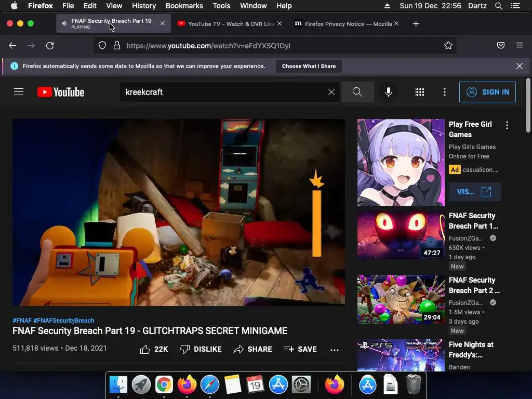Click the SIGN IN button
This screenshot has height=399, width=532.
click(x=487, y=92)
